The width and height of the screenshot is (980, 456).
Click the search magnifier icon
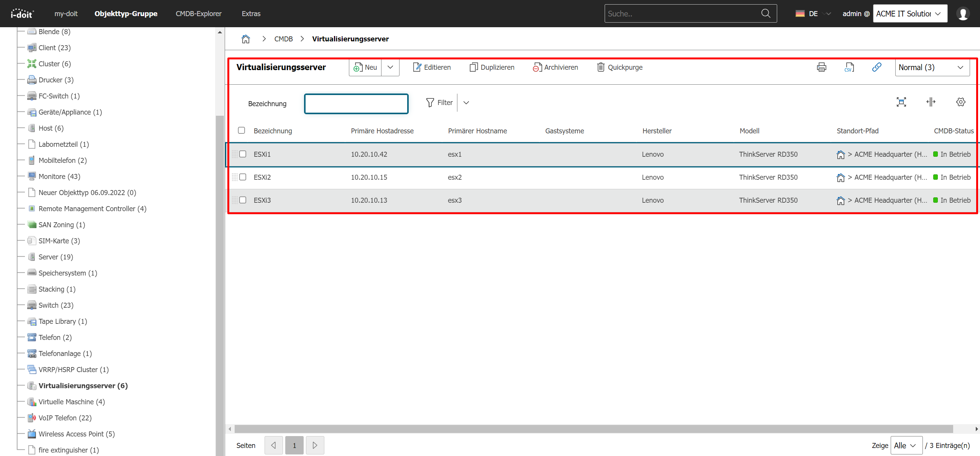tap(766, 13)
